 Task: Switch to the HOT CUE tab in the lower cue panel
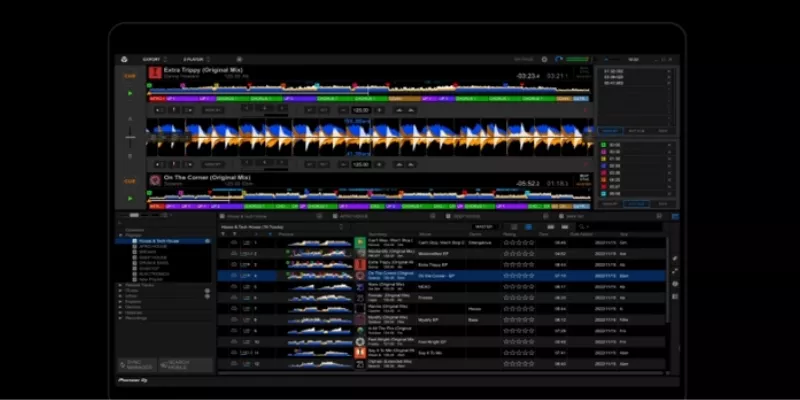tap(636, 204)
